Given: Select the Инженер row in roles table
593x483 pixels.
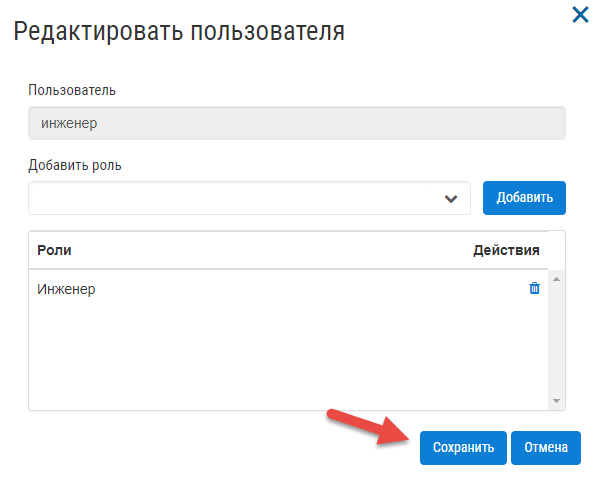Looking at the screenshot, I should point(288,289).
